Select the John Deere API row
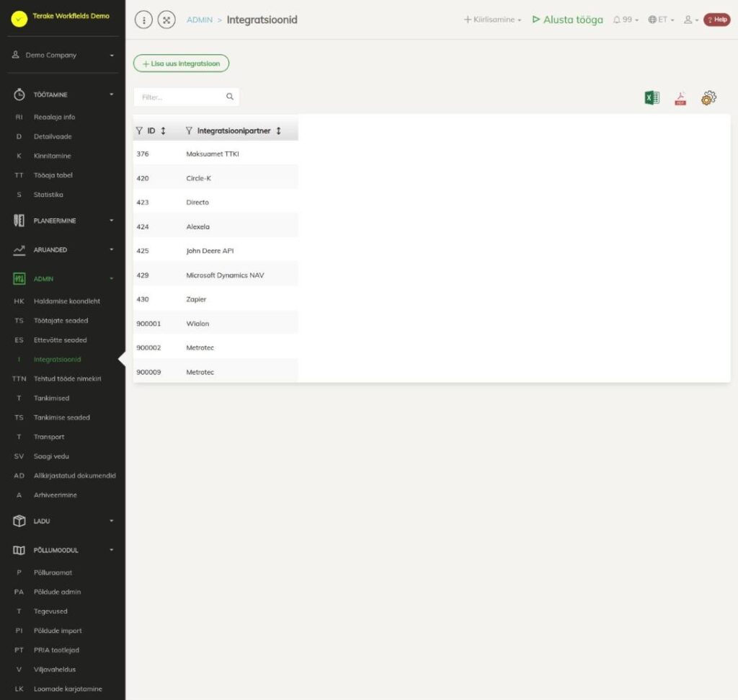Image resolution: width=738 pixels, height=700 pixels. pyautogui.click(x=215, y=251)
